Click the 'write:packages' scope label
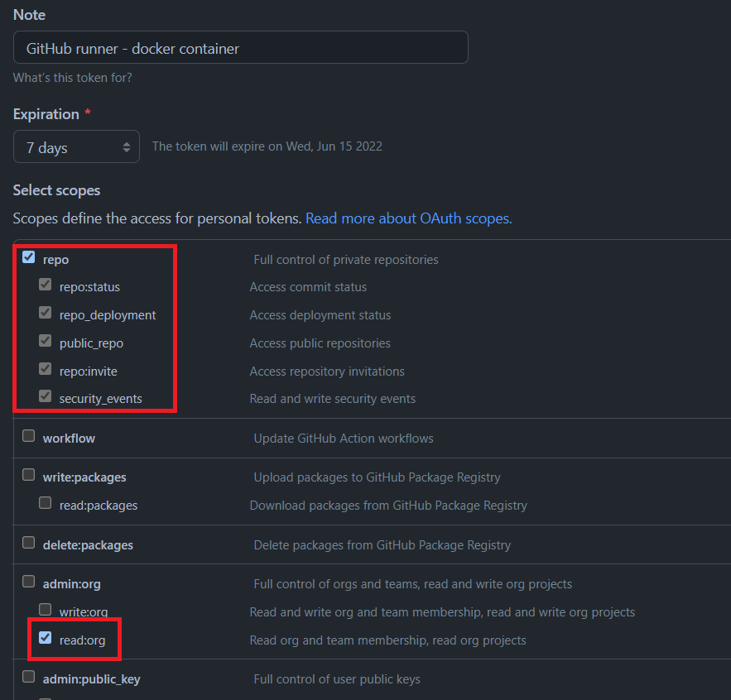This screenshot has height=700, width=731. point(84,477)
